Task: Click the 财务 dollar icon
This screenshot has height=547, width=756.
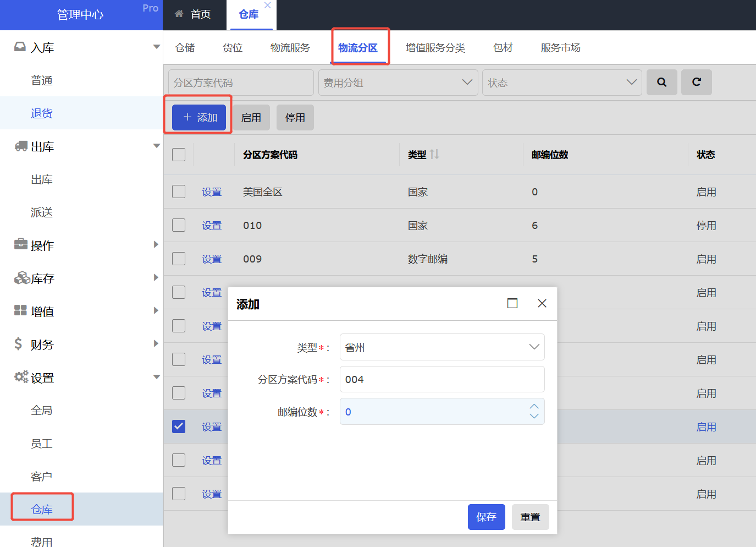Action: click(18, 344)
